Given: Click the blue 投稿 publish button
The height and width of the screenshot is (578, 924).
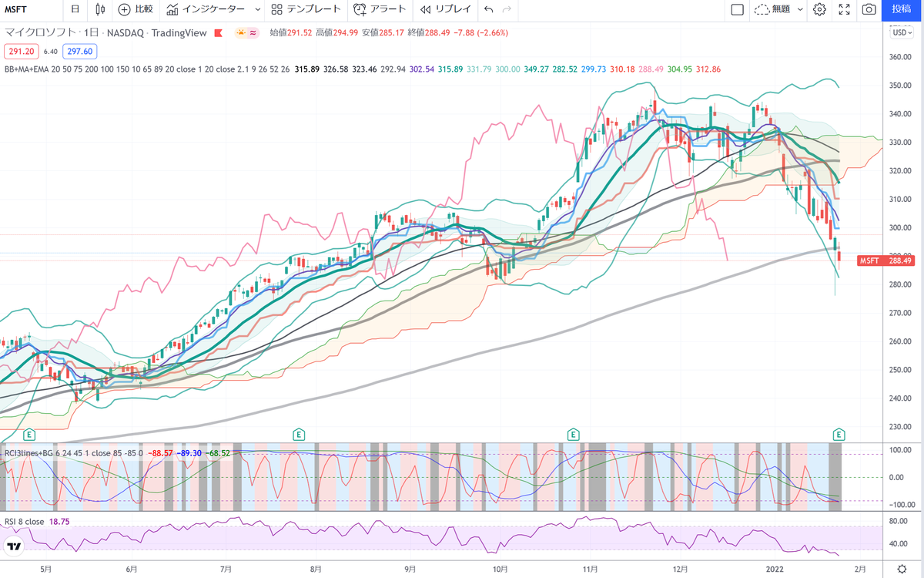Looking at the screenshot, I should [x=902, y=9].
